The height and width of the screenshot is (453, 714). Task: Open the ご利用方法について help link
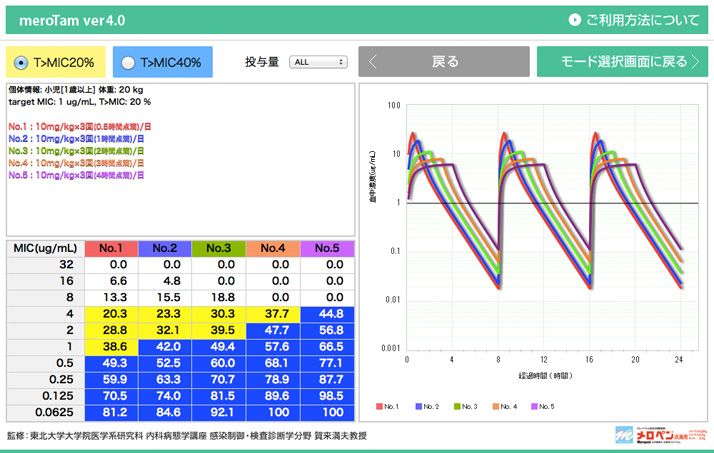(642, 19)
